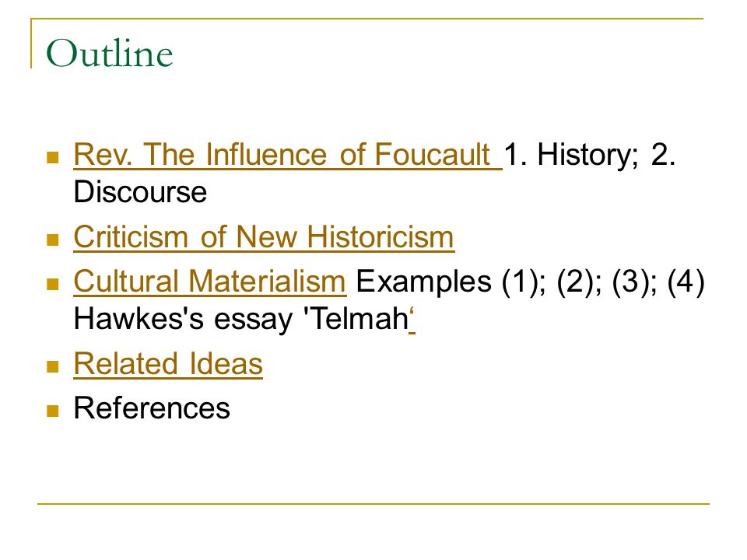Screen dimensions: 747x560
Task: Select the '1. History;' text
Action: pyautogui.click(x=570, y=155)
